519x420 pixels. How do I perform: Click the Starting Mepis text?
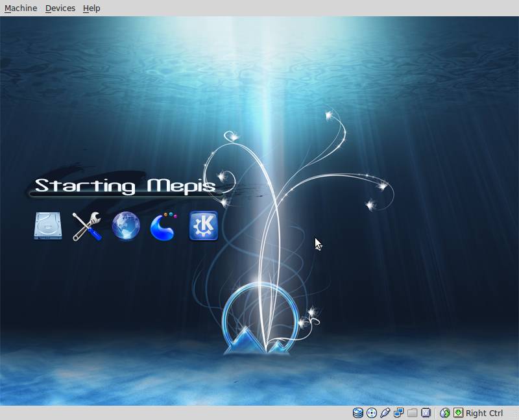coord(125,186)
